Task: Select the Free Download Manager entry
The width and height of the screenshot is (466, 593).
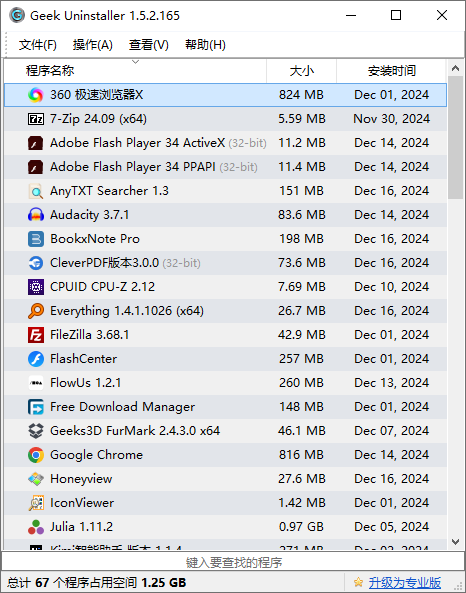Action: [x=122, y=407]
